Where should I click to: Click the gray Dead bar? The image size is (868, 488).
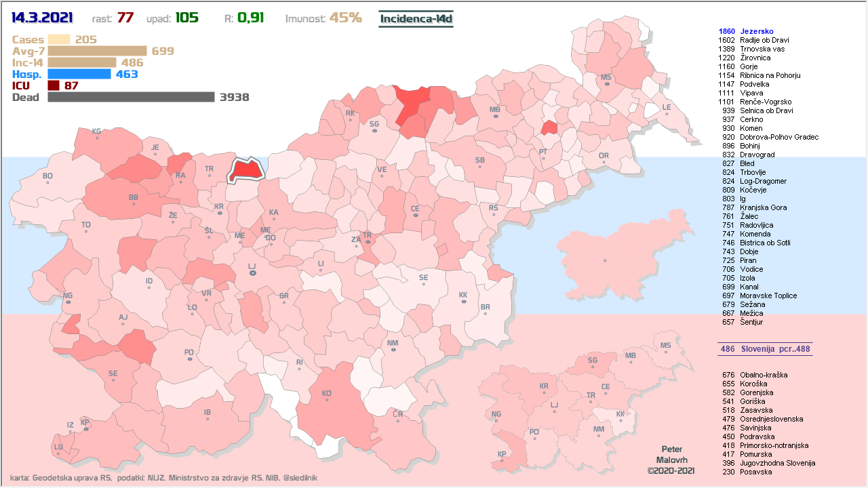(131, 97)
